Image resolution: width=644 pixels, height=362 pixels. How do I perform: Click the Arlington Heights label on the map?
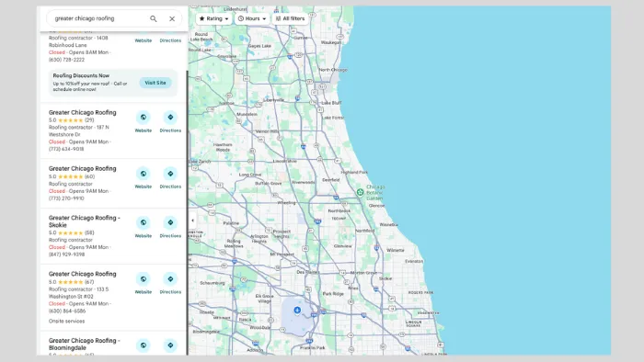259,239
